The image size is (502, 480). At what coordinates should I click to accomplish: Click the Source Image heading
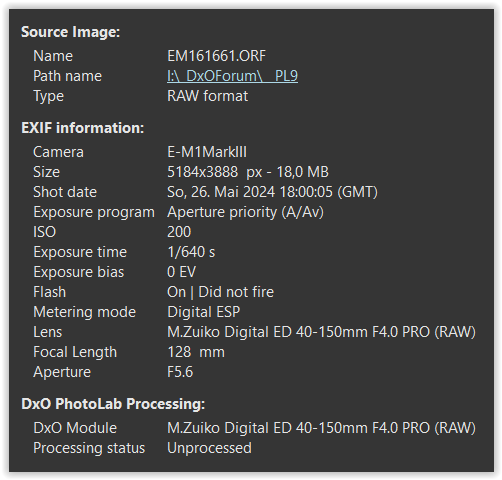(x=70, y=32)
